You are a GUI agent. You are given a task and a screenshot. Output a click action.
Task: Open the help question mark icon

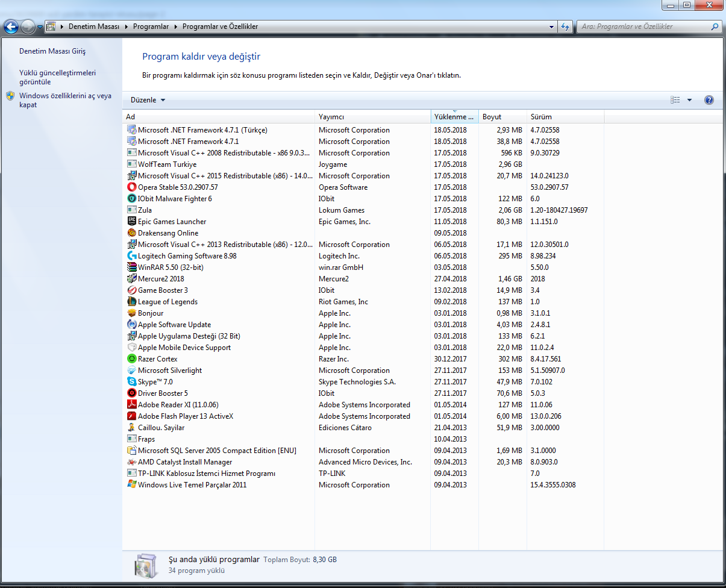coord(709,100)
